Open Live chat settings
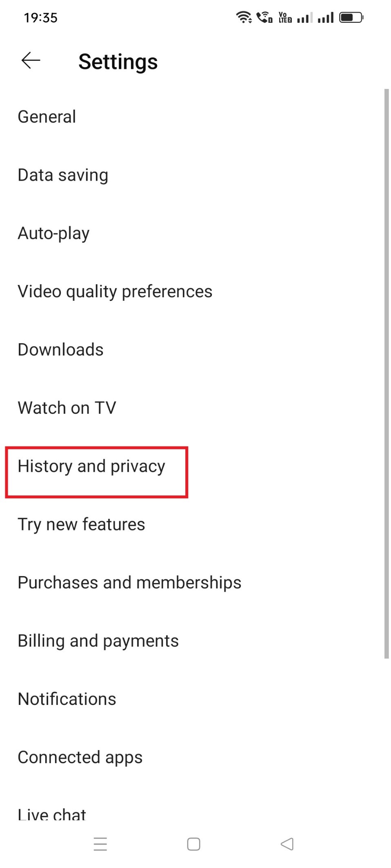Screen dimensions: 391x868 (x=52, y=814)
